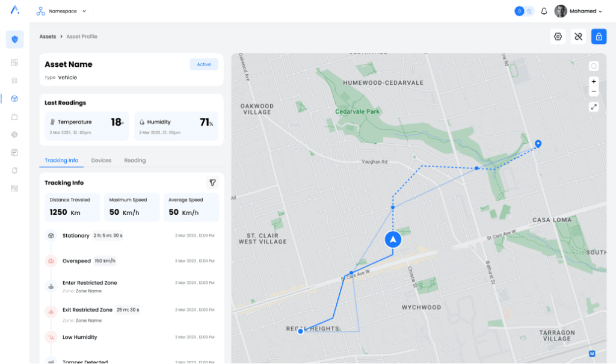
Task: Switch to dark mode moon toggle
Action: point(529,11)
